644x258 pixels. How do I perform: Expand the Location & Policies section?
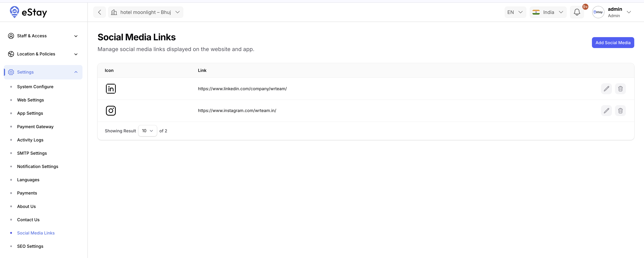click(x=43, y=54)
